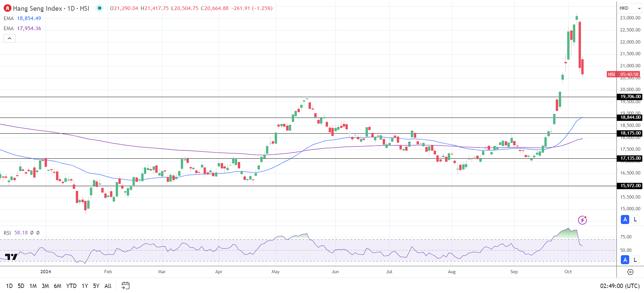This screenshot has width=644, height=293.
Task: Click the green market status dot
Action: point(100,8)
